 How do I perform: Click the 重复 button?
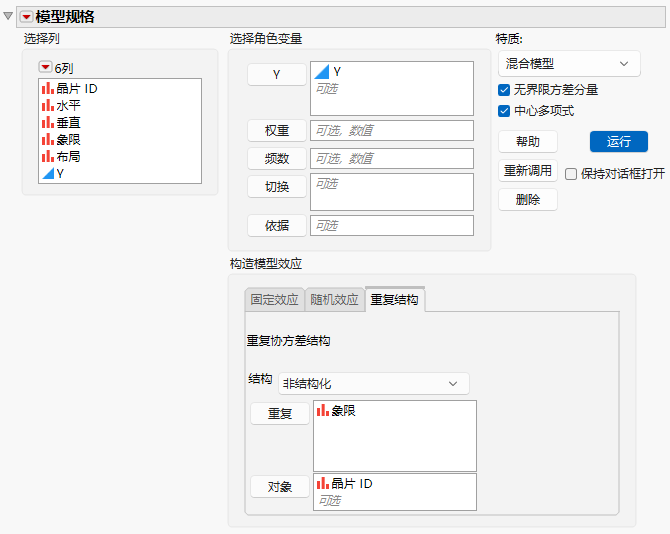pos(279,414)
